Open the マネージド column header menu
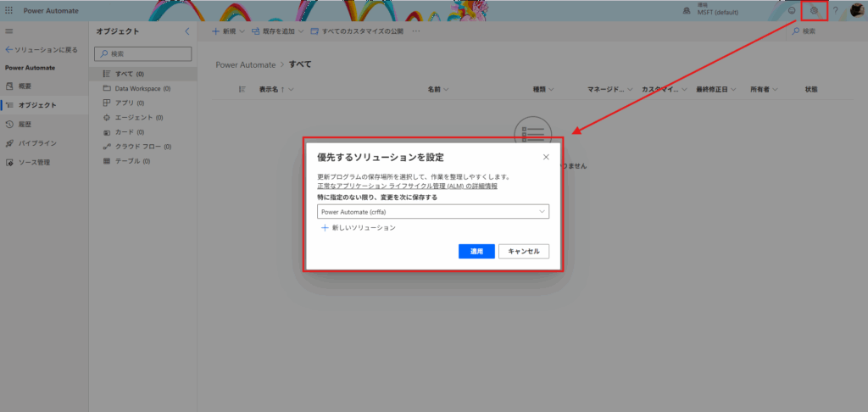 coord(610,89)
